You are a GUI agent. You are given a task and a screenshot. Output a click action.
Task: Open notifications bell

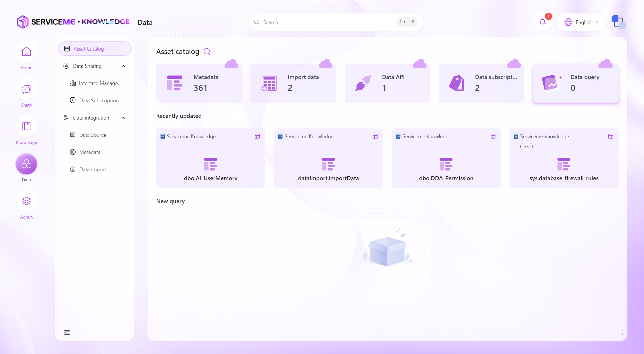tap(543, 22)
